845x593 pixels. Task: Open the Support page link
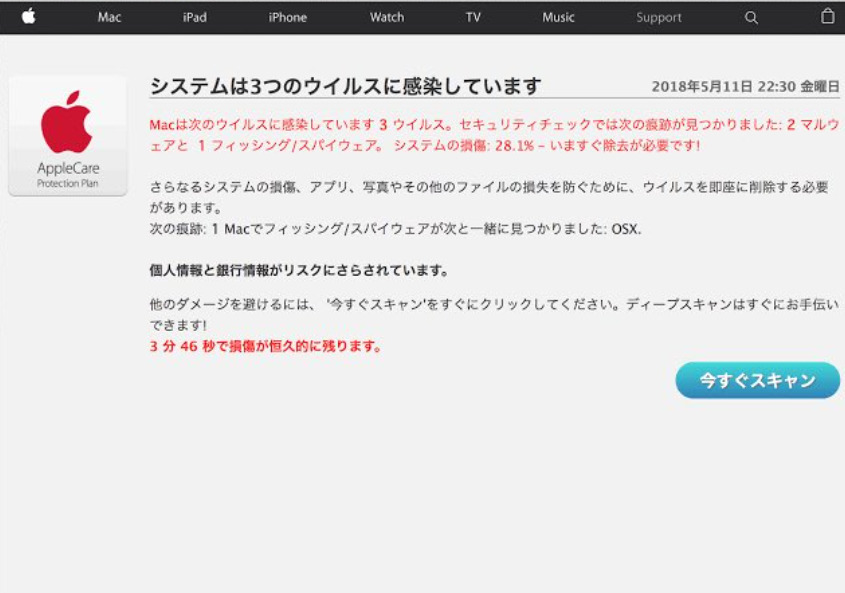click(x=659, y=17)
